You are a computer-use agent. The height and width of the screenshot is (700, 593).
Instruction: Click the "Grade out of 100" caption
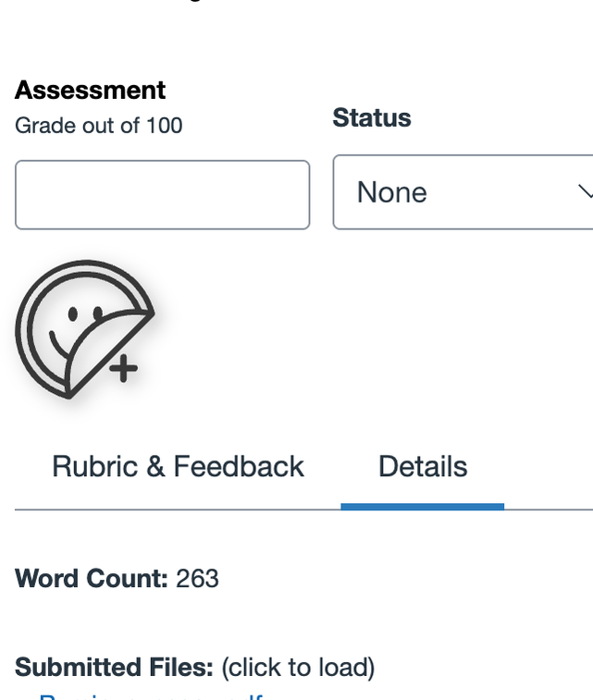(98, 125)
